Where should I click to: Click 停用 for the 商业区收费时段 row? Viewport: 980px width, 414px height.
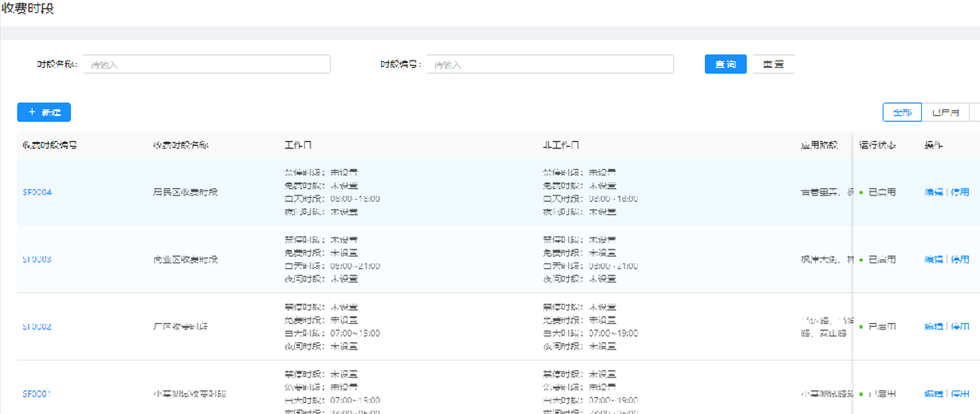click(x=960, y=259)
